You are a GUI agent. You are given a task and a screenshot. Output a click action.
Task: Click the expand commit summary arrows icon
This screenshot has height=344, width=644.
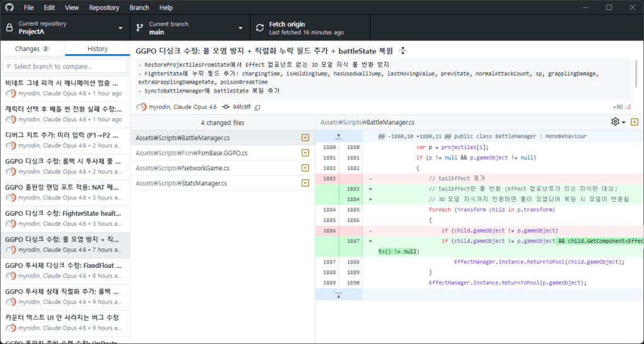coord(403,51)
